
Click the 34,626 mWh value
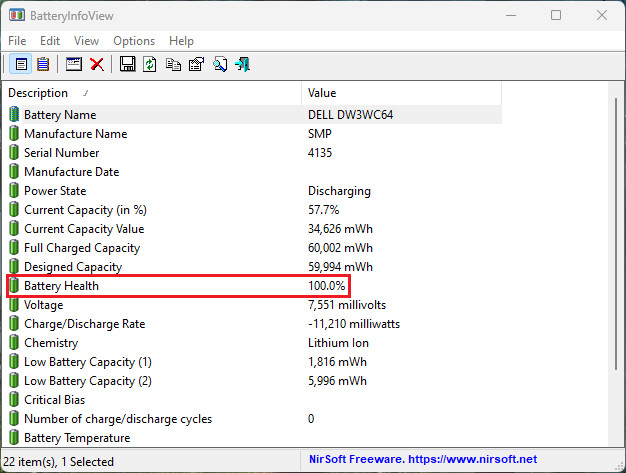coord(340,229)
